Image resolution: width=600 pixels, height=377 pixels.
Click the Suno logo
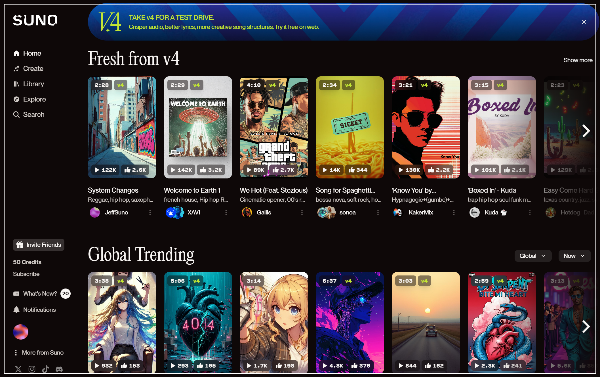[35, 20]
